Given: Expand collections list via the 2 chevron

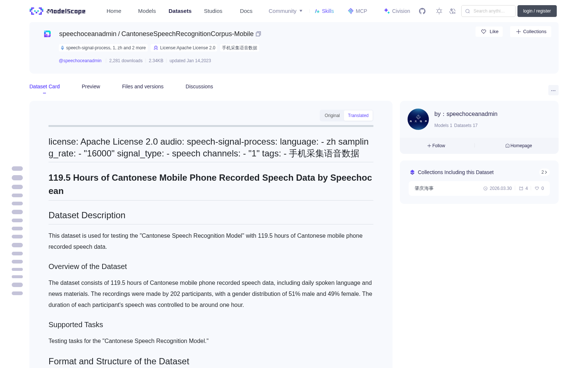Looking at the screenshot, I should (544, 172).
